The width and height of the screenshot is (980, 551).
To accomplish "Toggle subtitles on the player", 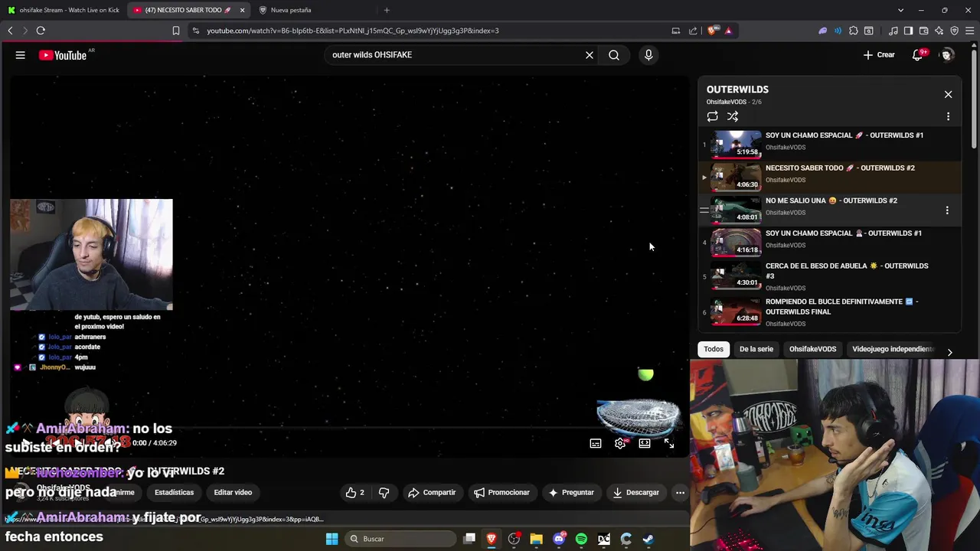I will pos(596,443).
